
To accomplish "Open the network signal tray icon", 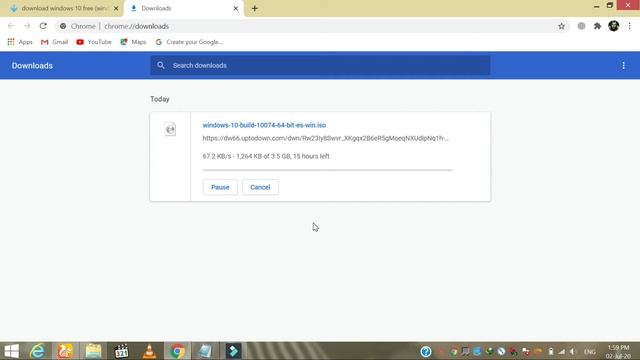I will [562, 351].
